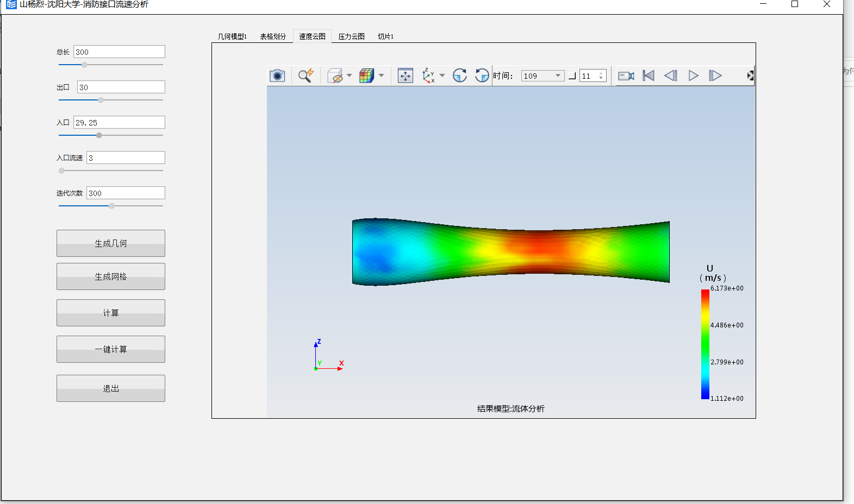Exit via the 退出 button
Image resolution: width=854 pixels, height=504 pixels.
tap(111, 388)
